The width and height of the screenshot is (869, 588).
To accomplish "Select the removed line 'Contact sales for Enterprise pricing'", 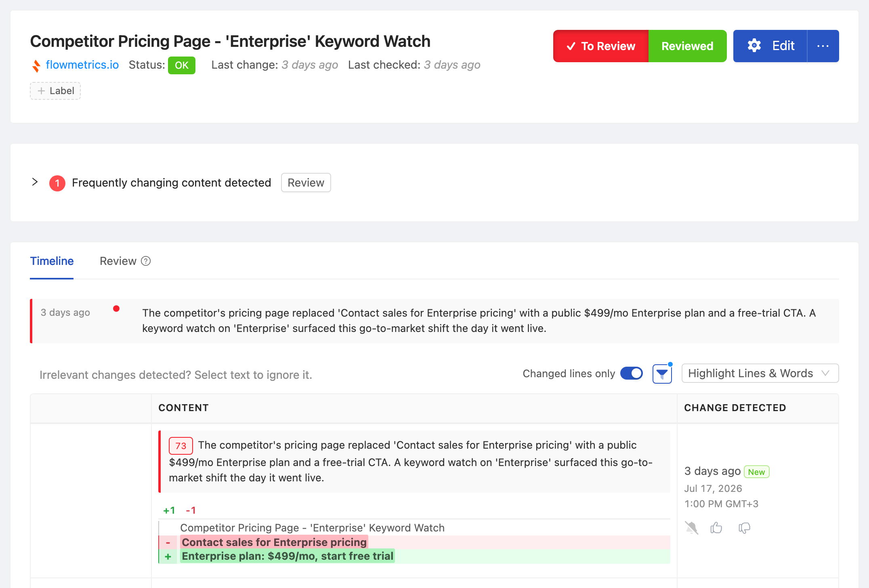I will pyautogui.click(x=274, y=542).
